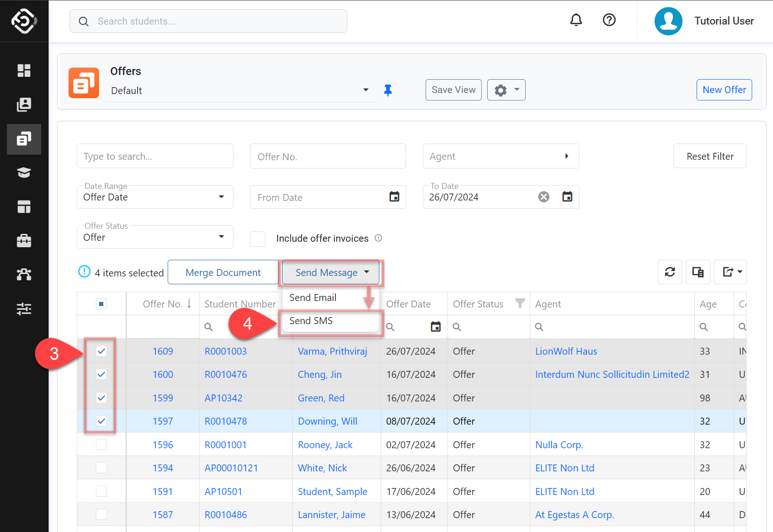Click the app logo in the sidebar

pyautogui.click(x=24, y=21)
